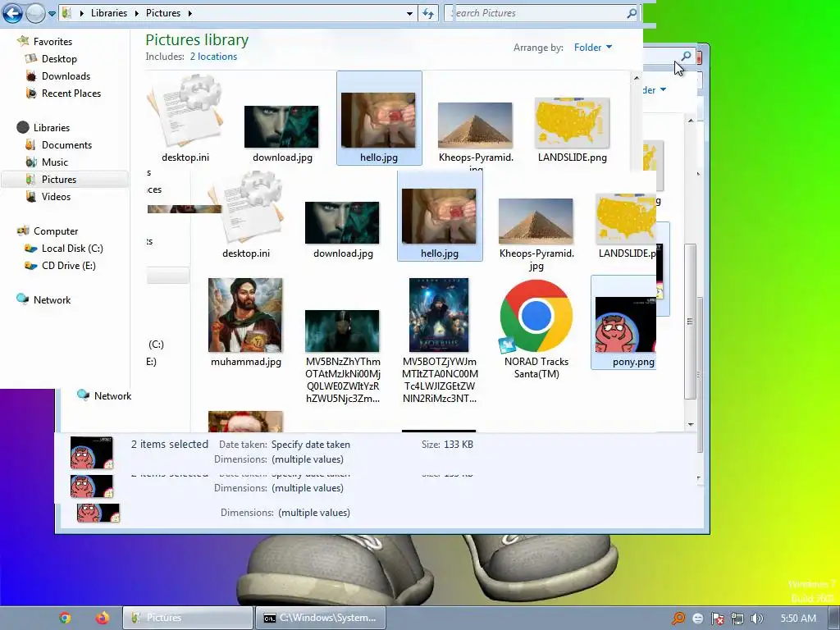Viewport: 840px width, 630px height.
Task: Launch Google Chrome from the taskbar
Action: pyautogui.click(x=65, y=618)
